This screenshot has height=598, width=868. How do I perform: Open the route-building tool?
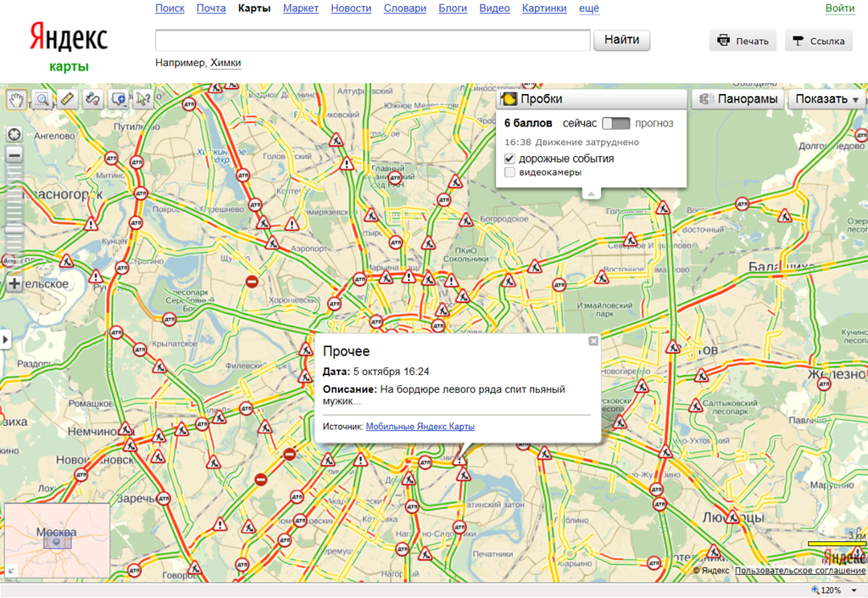coord(92,100)
